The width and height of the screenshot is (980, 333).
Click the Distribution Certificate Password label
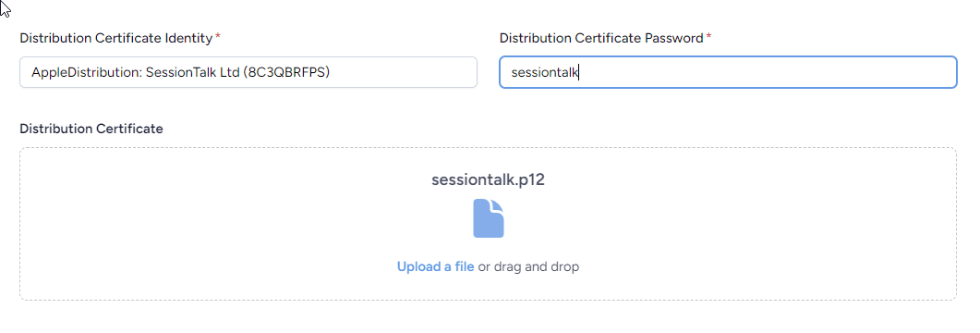pos(601,38)
